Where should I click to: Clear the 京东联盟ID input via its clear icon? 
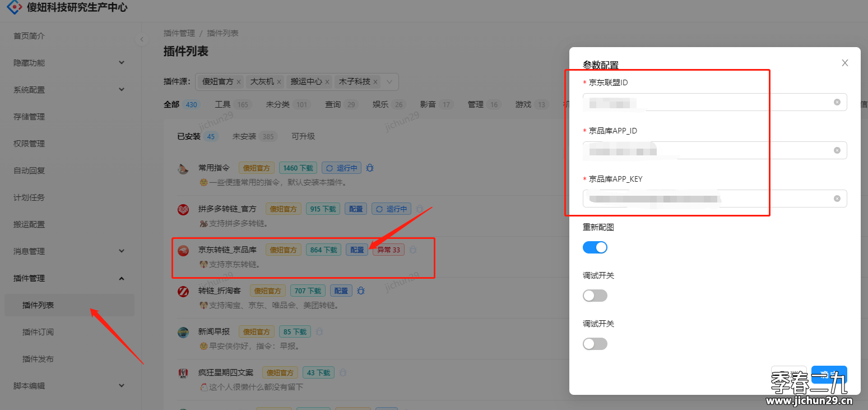pyautogui.click(x=837, y=102)
